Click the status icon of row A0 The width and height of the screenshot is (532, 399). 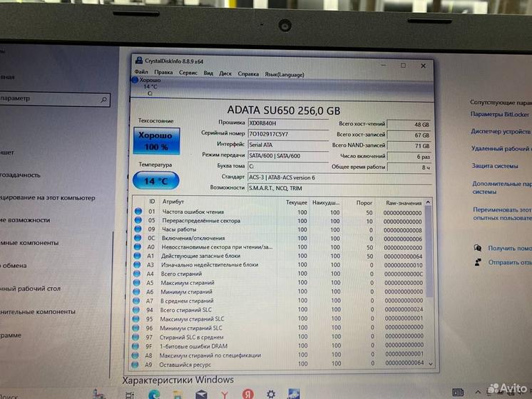pos(138,247)
